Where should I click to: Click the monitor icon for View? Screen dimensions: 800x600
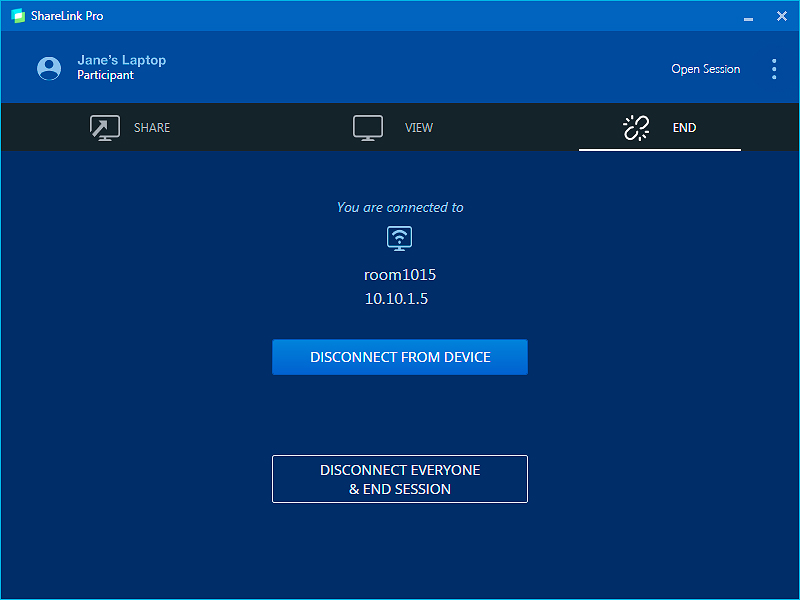[x=368, y=128]
